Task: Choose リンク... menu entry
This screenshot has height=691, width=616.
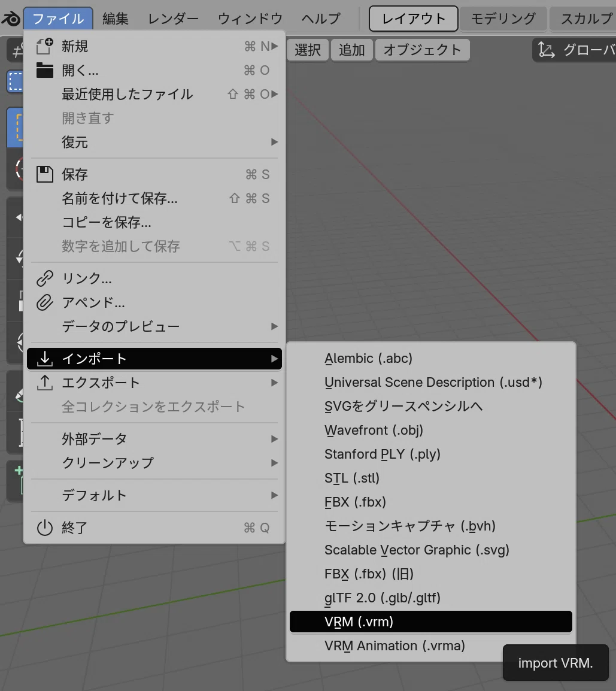Action: click(x=154, y=278)
